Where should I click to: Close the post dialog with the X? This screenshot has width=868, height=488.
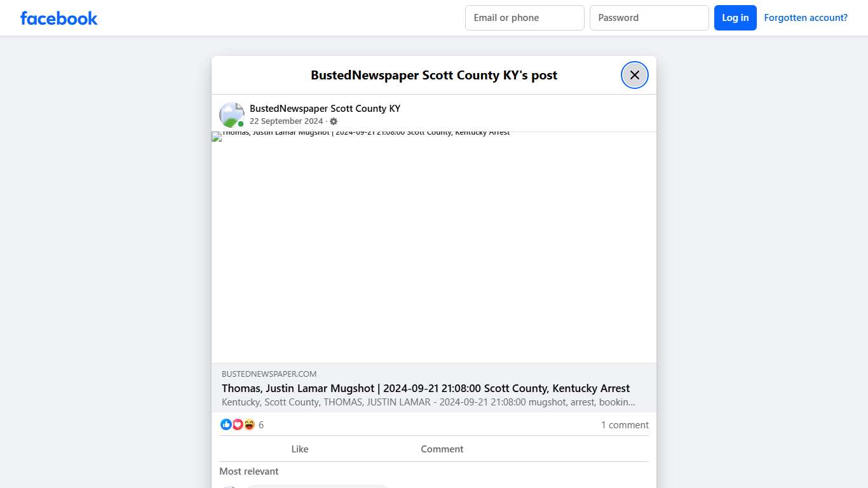point(634,75)
